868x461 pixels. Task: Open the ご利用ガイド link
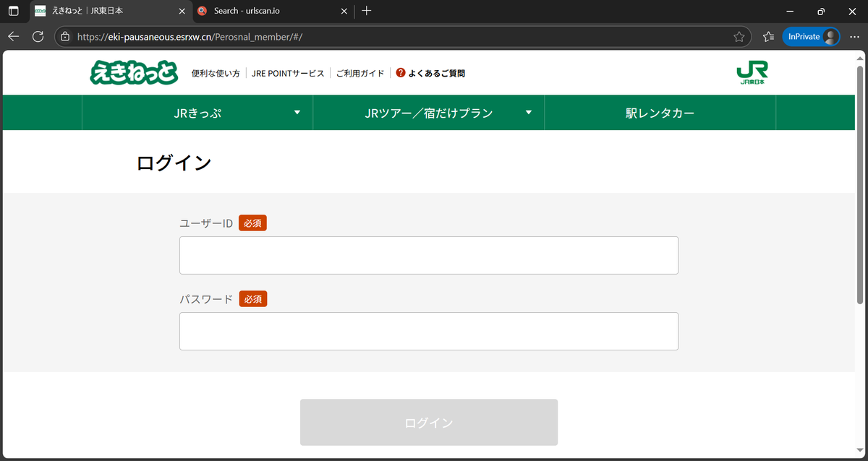click(360, 74)
